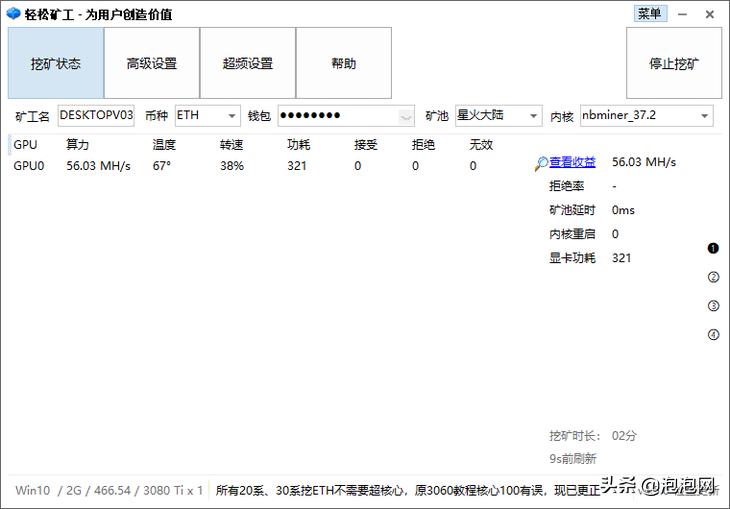Viewport: 730px width, 509px height.
Task: Click the 温度 column header
Action: [164, 145]
